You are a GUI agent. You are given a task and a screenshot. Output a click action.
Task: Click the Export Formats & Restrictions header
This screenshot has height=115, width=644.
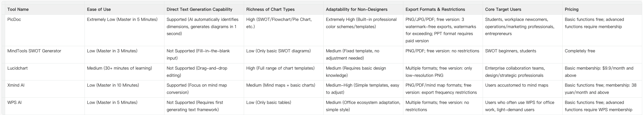pyautogui.click(x=435, y=10)
